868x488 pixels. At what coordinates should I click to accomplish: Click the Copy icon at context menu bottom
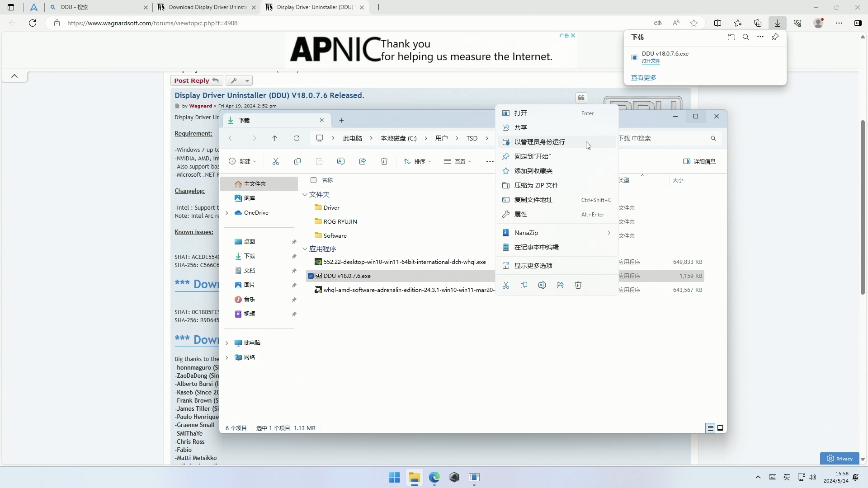tap(524, 285)
